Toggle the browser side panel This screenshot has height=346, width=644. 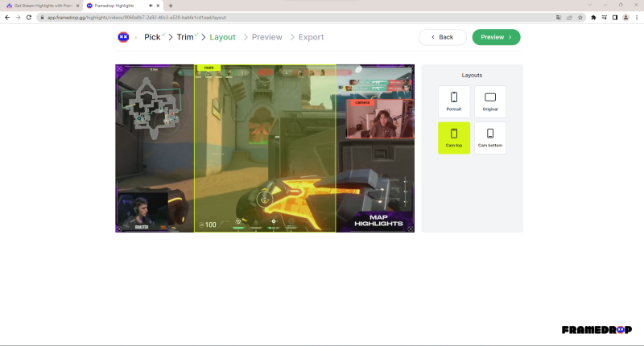pyautogui.click(x=615, y=18)
